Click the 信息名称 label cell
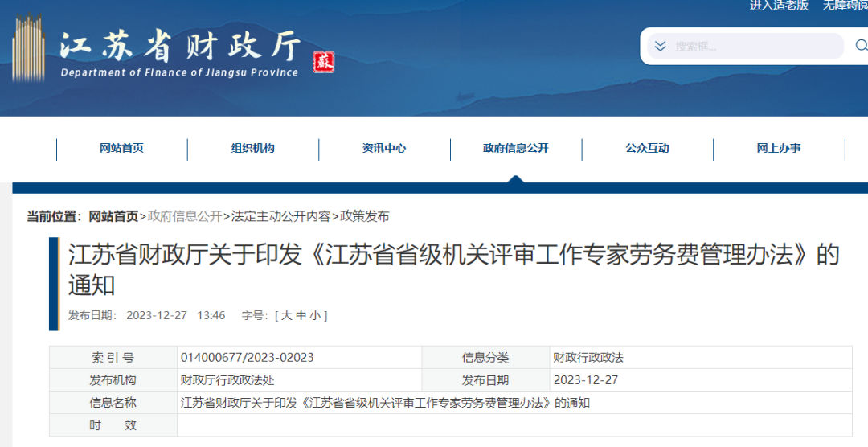The width and height of the screenshot is (868, 447). point(113,403)
